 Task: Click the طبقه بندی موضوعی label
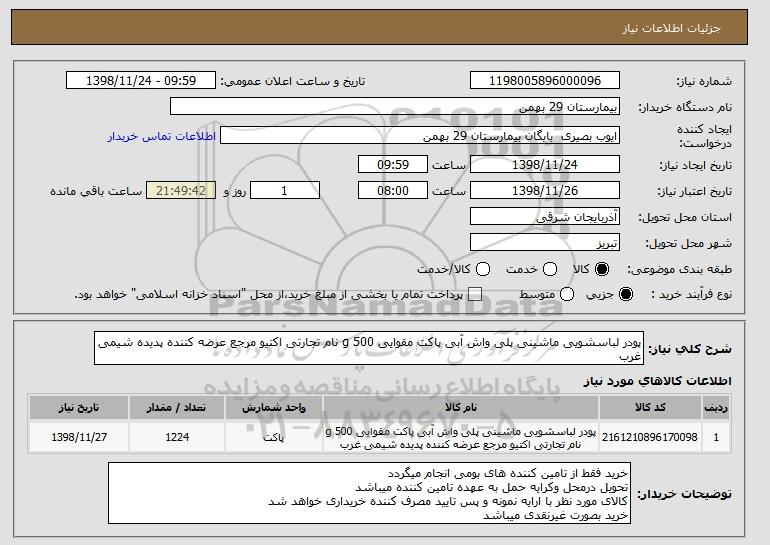[679, 270]
